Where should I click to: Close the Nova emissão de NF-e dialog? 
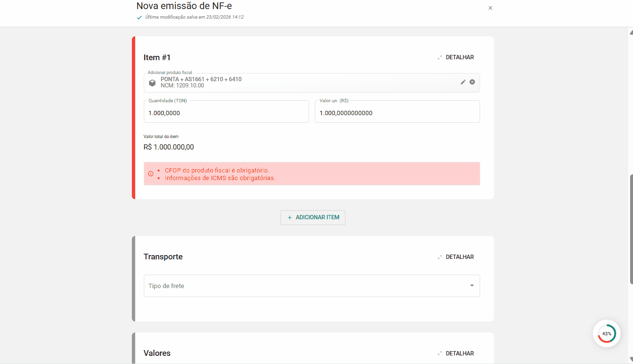[490, 8]
